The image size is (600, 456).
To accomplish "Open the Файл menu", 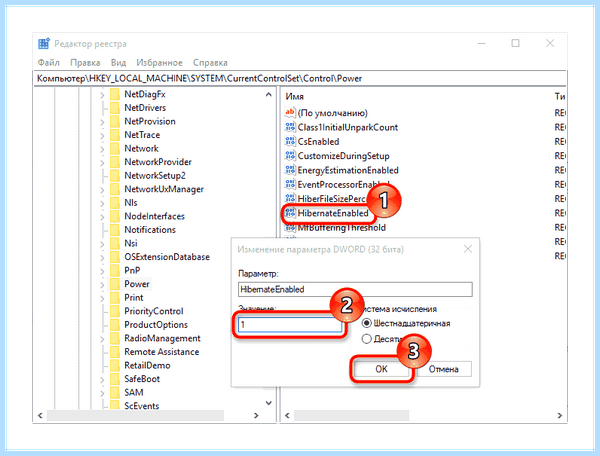I will [49, 62].
